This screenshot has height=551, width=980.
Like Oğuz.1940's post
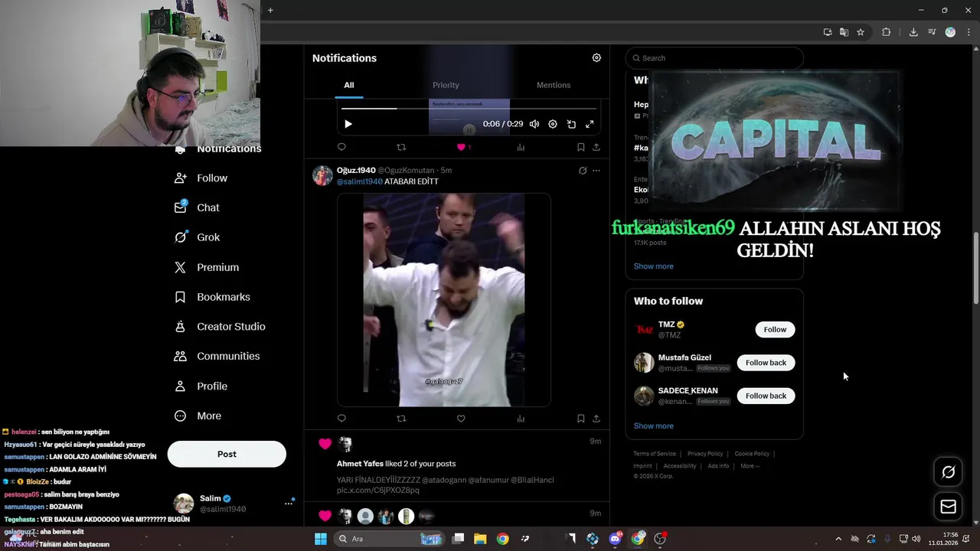(461, 419)
